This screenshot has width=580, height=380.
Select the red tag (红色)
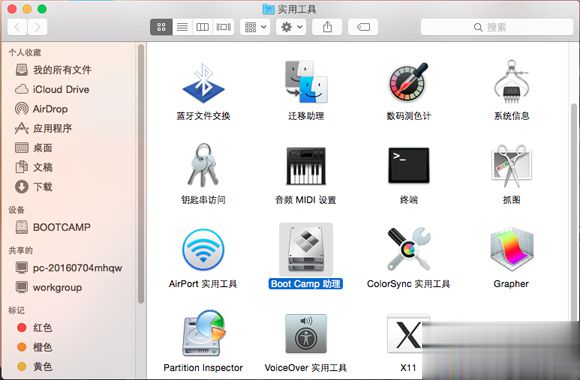[x=34, y=327]
